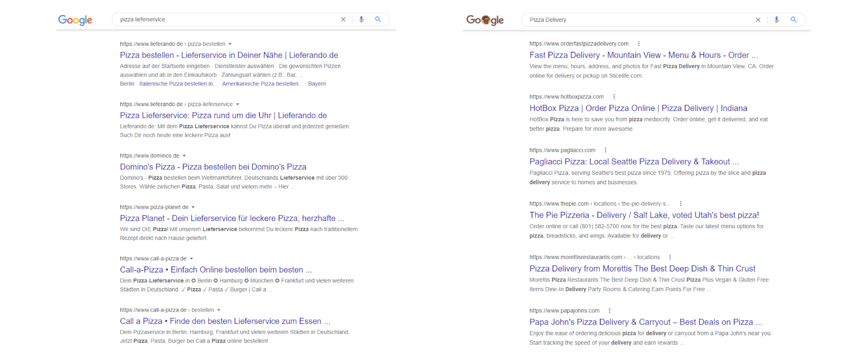The height and width of the screenshot is (360, 868).
Task: Open 'Call-a-Pizza • Einfach Online bestellen' result
Action: point(216,270)
